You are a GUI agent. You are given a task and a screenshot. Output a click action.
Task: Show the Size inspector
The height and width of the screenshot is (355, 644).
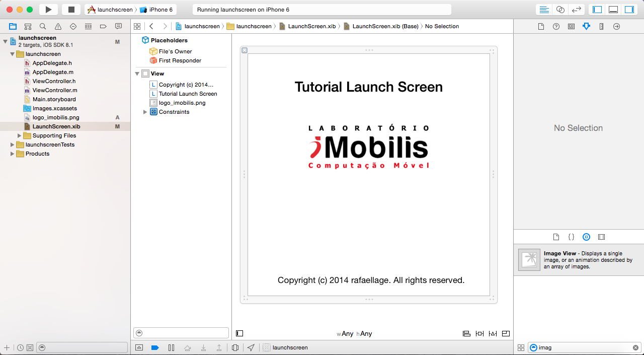(x=601, y=26)
